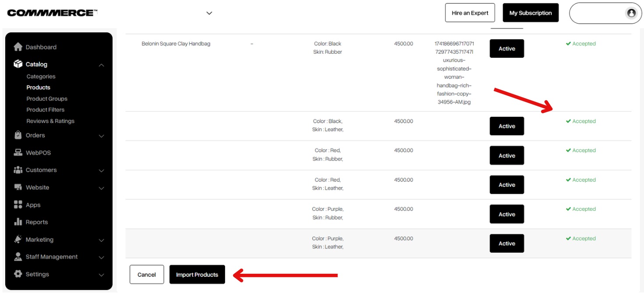Viewport: 644px width, 293px height.
Task: Click the Hire an Expert button
Action: [x=470, y=13]
